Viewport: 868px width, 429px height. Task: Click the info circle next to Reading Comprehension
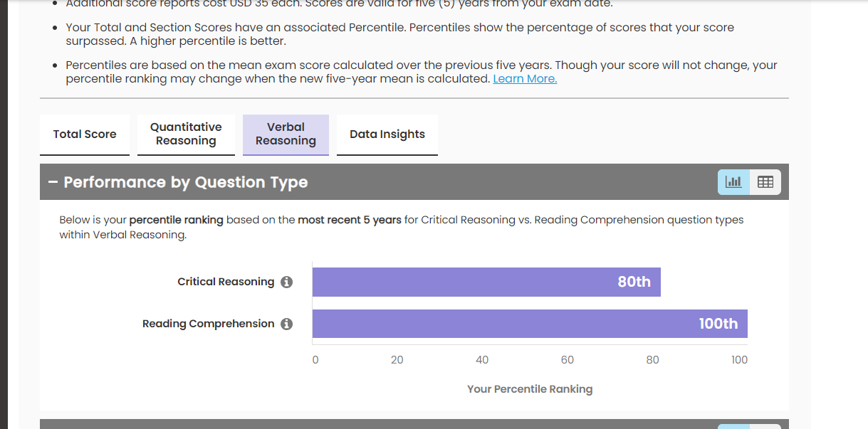[x=286, y=324]
